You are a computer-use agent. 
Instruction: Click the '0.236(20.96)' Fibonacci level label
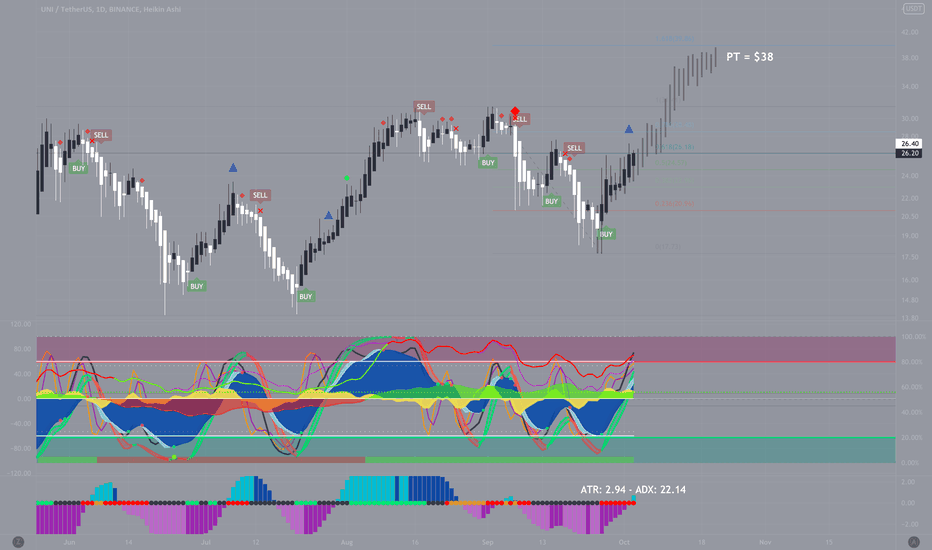click(675, 203)
